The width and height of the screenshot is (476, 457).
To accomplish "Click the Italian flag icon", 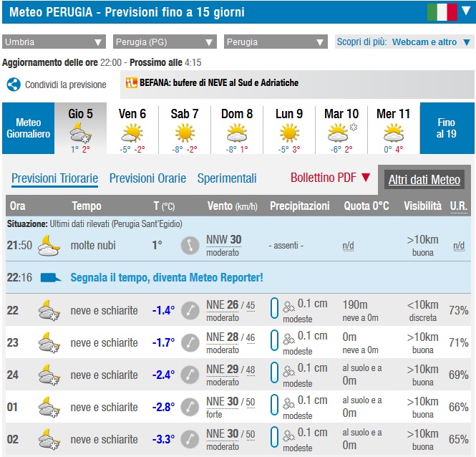I will (x=442, y=12).
